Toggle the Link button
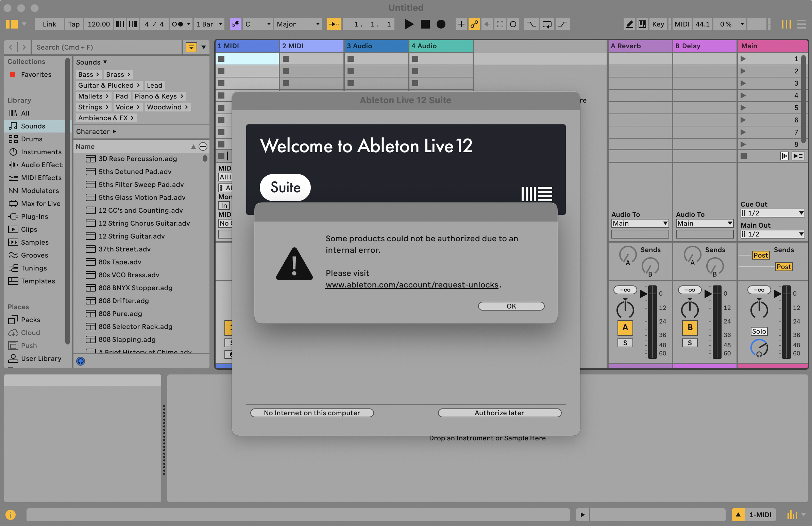812x526 pixels. (x=49, y=24)
